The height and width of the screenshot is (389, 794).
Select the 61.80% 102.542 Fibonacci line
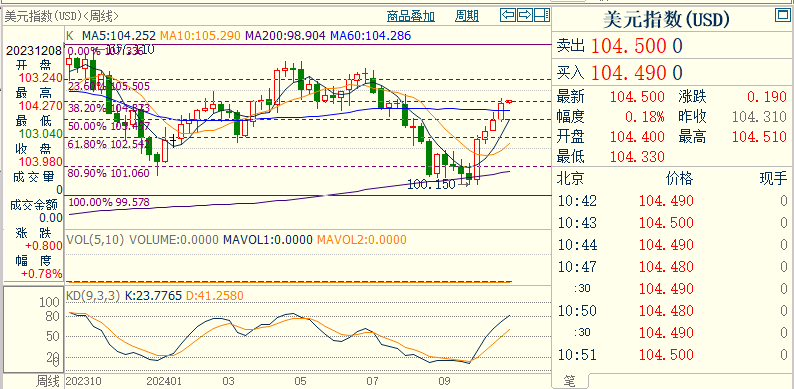pos(109,144)
